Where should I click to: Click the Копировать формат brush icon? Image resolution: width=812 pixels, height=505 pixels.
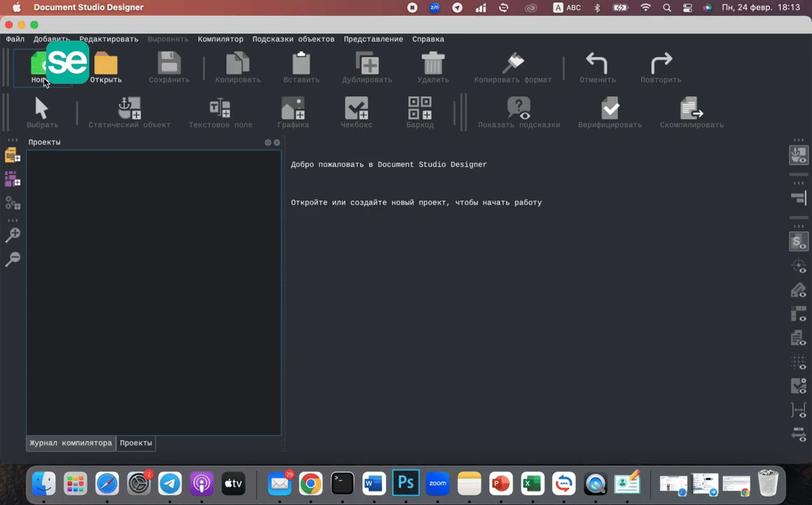pos(513,63)
